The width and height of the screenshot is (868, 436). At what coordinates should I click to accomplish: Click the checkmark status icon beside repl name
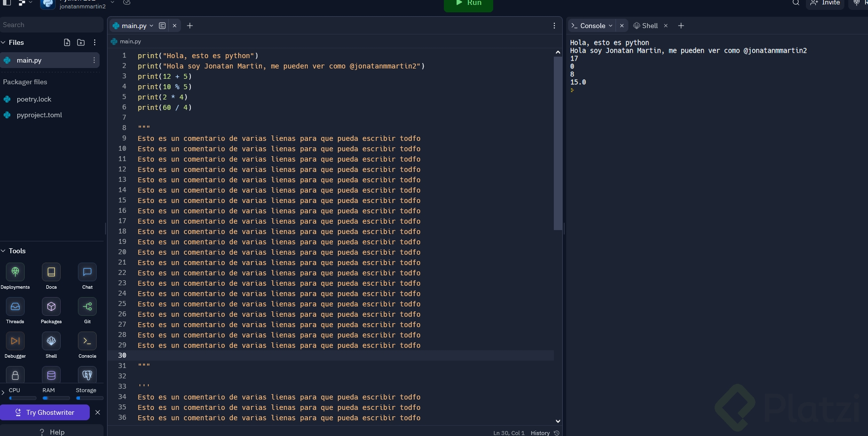click(127, 2)
